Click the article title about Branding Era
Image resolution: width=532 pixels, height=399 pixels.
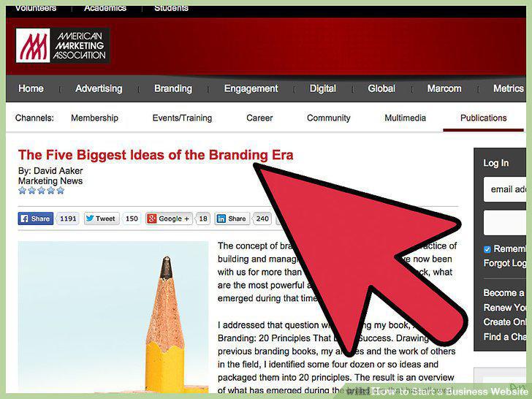coord(156,155)
